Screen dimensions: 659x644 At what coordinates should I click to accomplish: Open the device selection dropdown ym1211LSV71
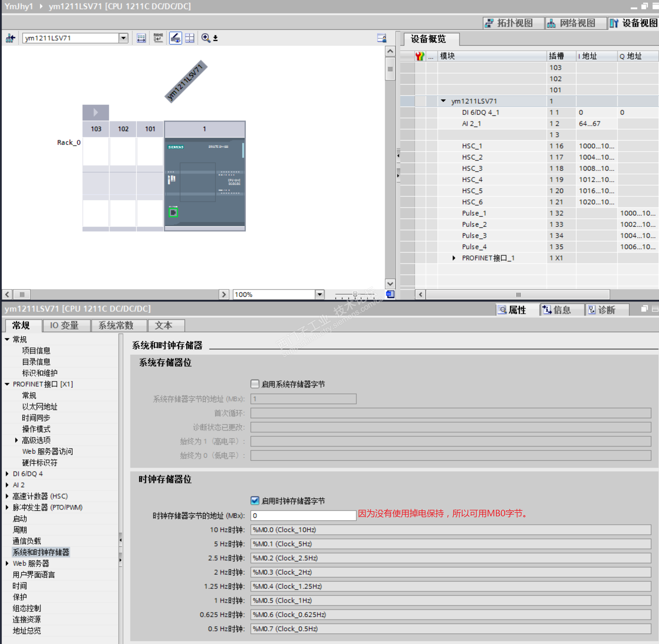(124, 38)
